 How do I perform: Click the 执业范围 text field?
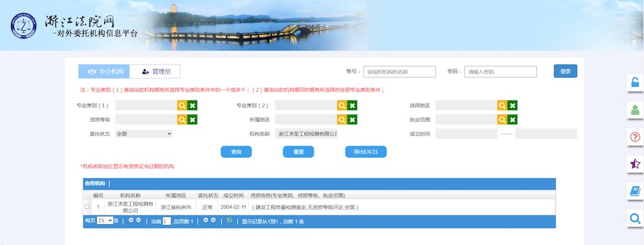pyautogui.click(x=466, y=120)
